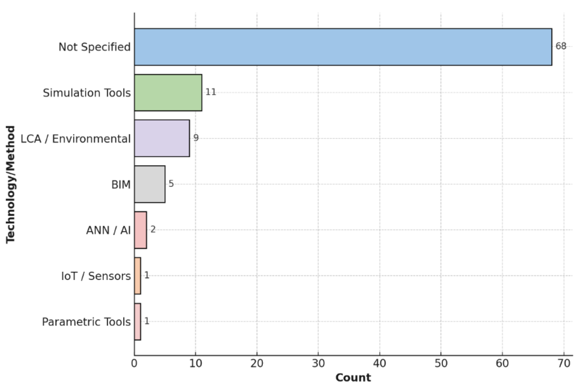Click the orange IoT / Sensors bar
This screenshot has height=392, width=586.
point(137,276)
